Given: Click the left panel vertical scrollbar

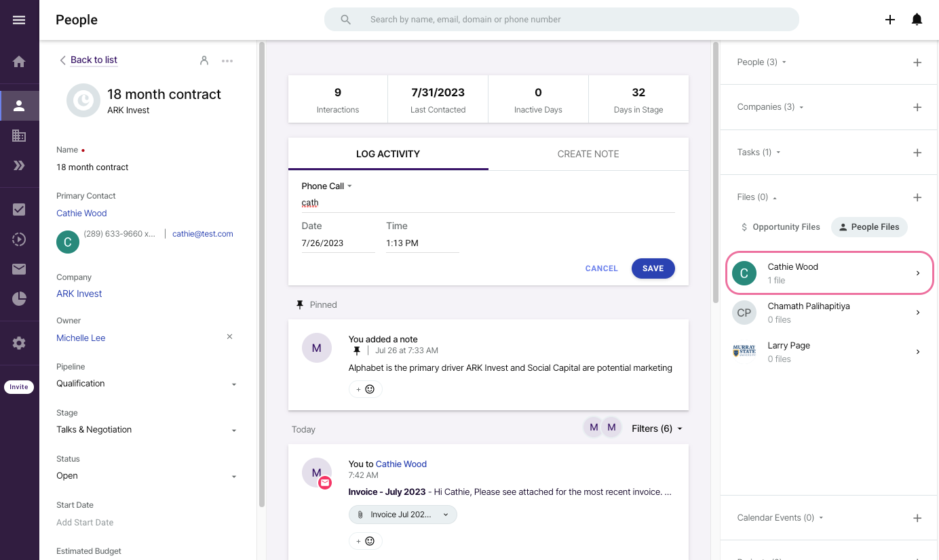Looking at the screenshot, I should pos(262,275).
